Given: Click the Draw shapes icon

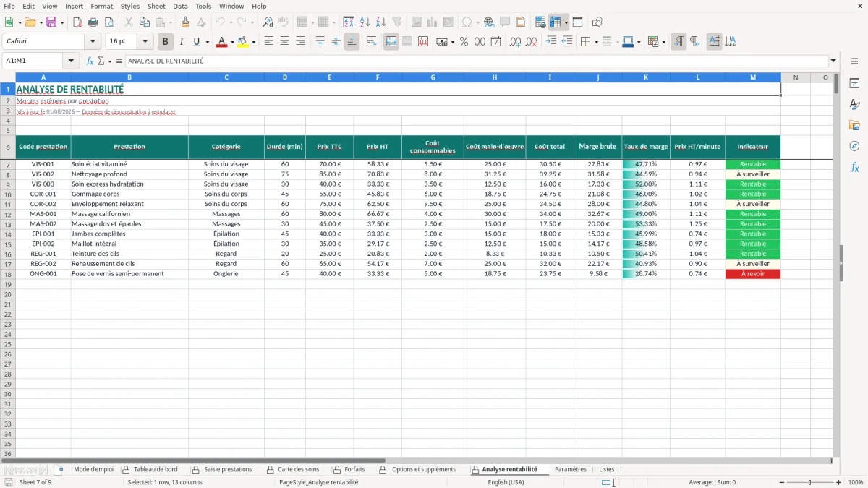Looking at the screenshot, I should pyautogui.click(x=597, y=22).
